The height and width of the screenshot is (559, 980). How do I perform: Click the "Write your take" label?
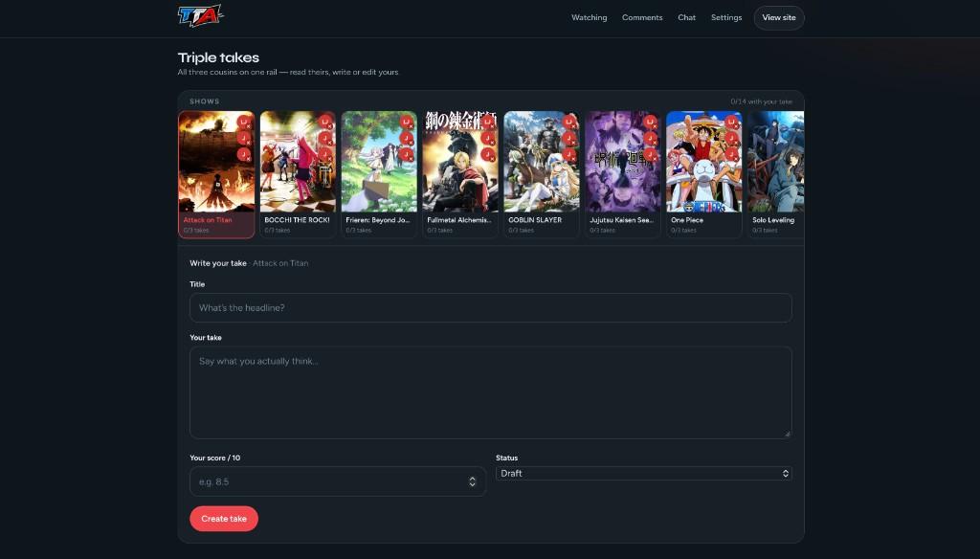218,263
